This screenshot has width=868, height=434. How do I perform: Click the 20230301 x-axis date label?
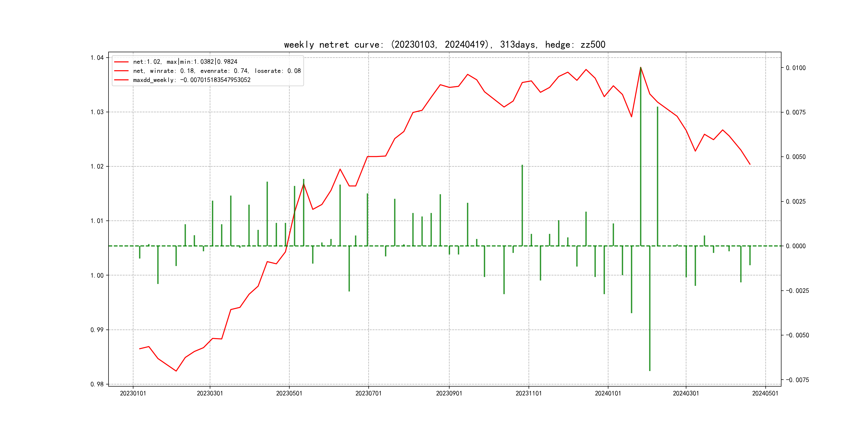click(209, 393)
